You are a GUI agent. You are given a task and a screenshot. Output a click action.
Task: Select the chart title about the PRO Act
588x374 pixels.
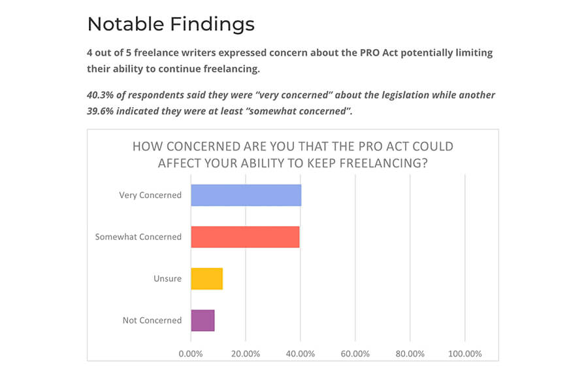point(293,154)
